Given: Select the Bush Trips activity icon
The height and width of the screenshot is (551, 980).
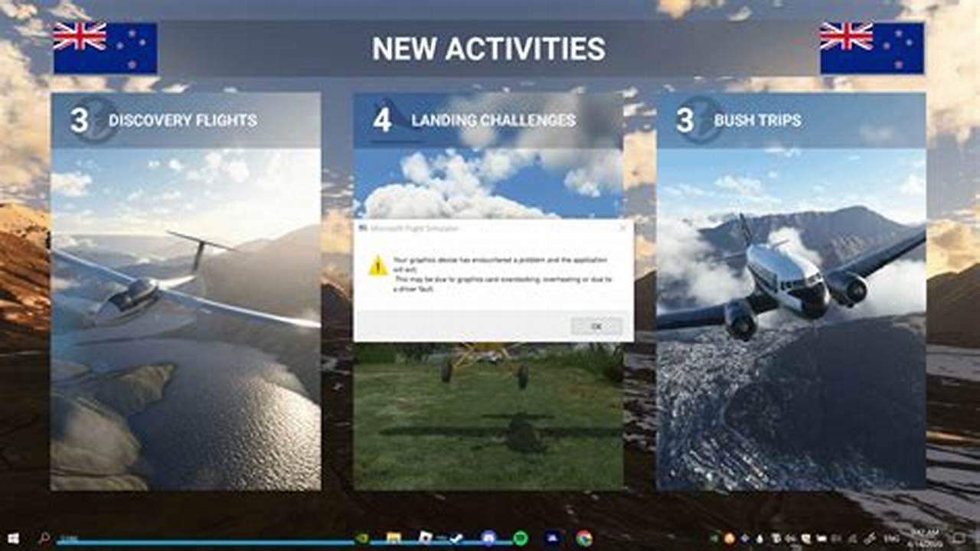Looking at the screenshot, I should coord(697,121).
